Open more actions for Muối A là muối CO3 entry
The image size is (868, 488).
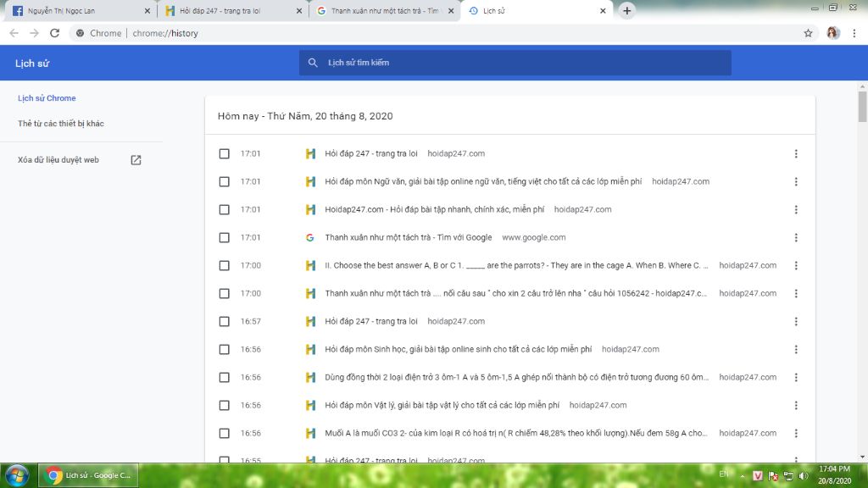796,433
